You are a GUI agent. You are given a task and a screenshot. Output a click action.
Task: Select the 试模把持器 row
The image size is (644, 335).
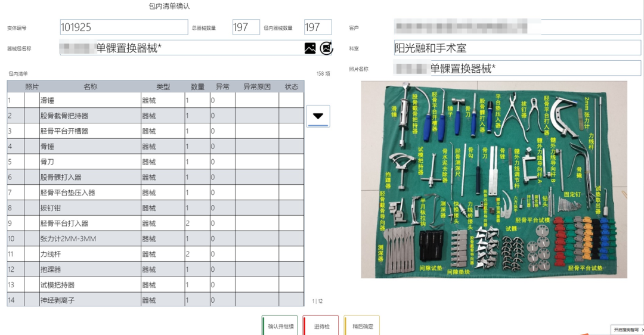(x=156, y=285)
